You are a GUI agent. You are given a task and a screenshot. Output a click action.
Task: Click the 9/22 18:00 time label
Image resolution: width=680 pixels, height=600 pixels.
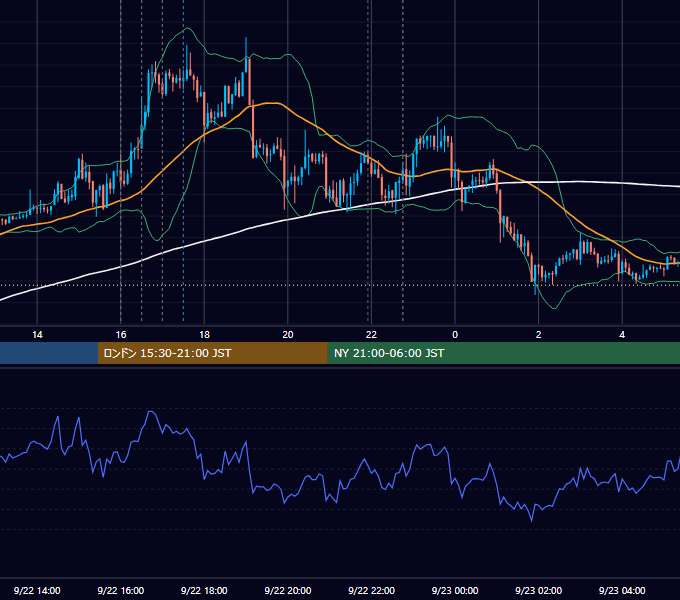[204, 590]
